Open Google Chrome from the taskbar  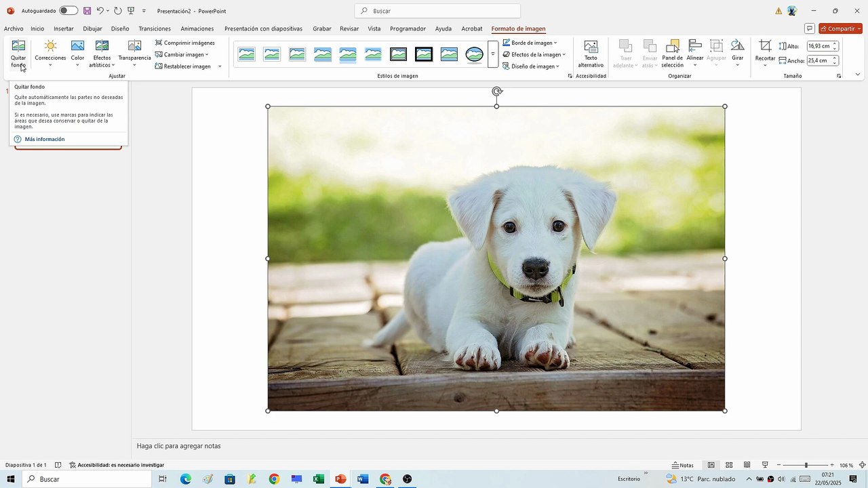(274, 479)
